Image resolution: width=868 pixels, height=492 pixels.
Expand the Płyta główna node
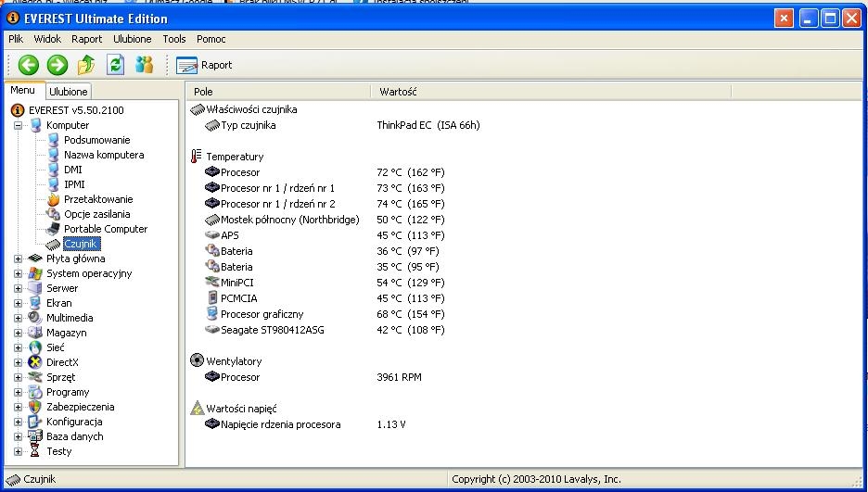coord(18,259)
